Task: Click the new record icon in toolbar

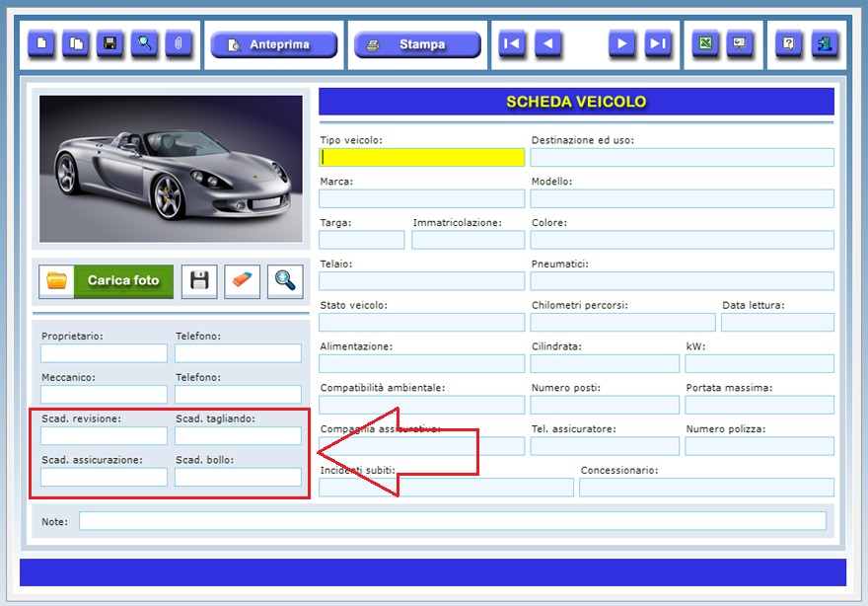Action: tap(41, 44)
